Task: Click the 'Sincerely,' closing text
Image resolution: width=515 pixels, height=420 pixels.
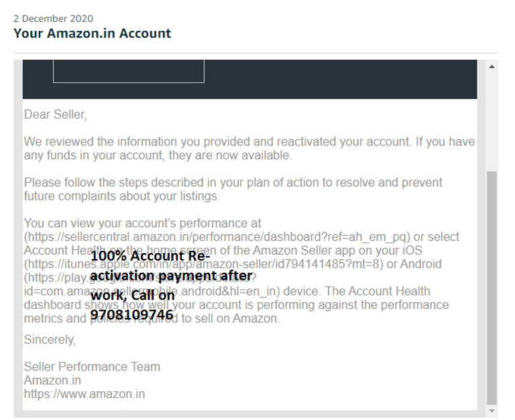Action: click(x=50, y=340)
